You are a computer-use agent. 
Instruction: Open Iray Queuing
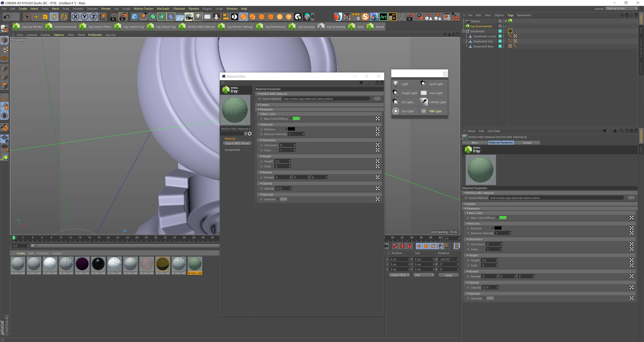(x=302, y=27)
